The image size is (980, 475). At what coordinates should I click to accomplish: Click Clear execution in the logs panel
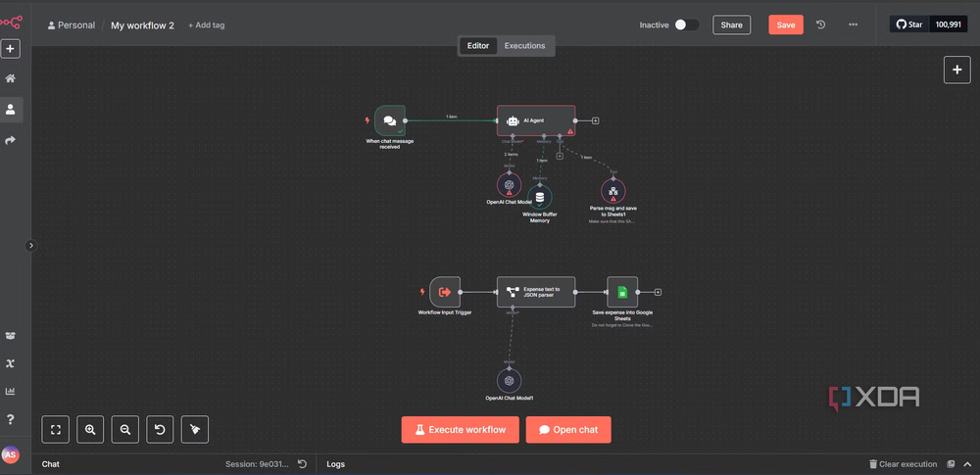point(904,464)
